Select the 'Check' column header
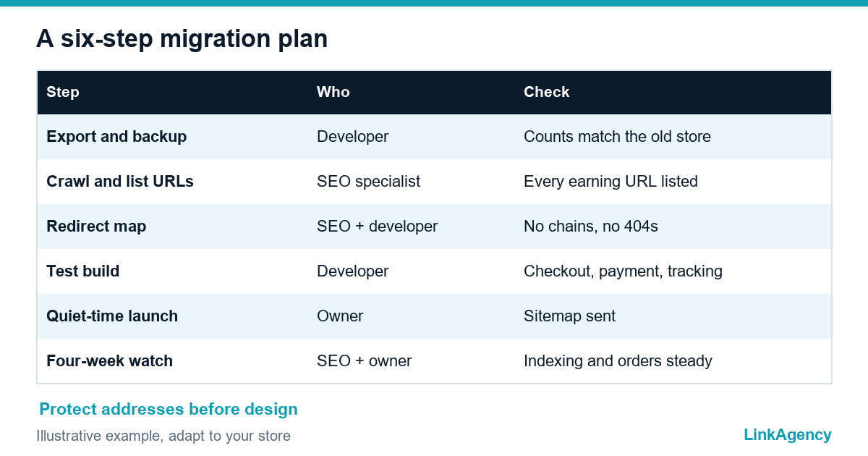The image size is (868, 456). click(547, 92)
